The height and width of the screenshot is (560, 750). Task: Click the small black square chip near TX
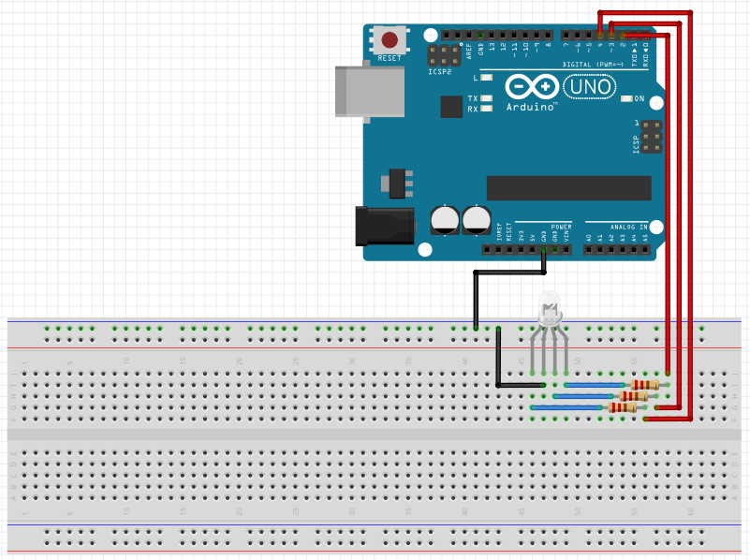point(452,107)
